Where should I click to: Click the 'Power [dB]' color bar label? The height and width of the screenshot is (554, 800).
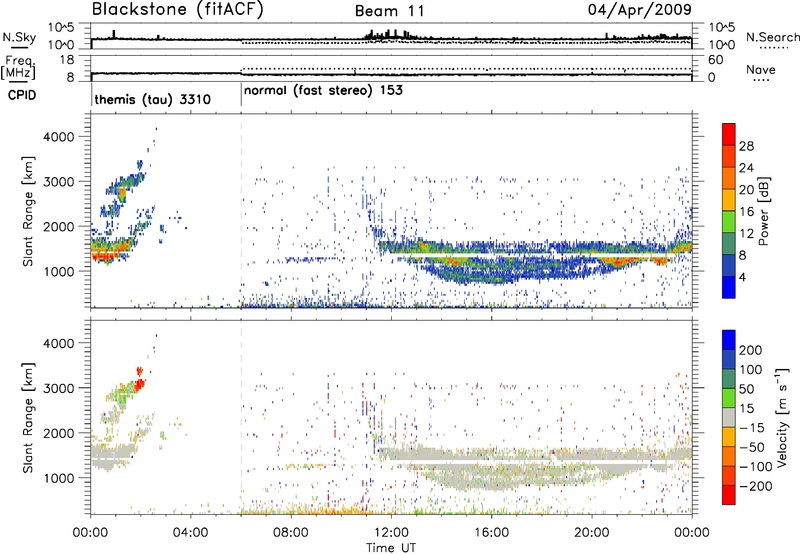(763, 211)
